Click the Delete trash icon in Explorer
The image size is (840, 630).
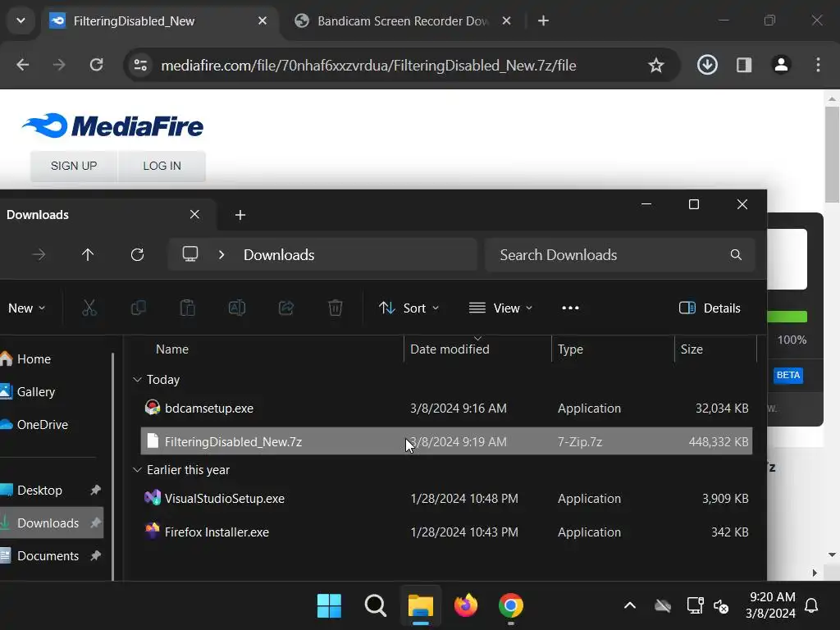coord(336,308)
